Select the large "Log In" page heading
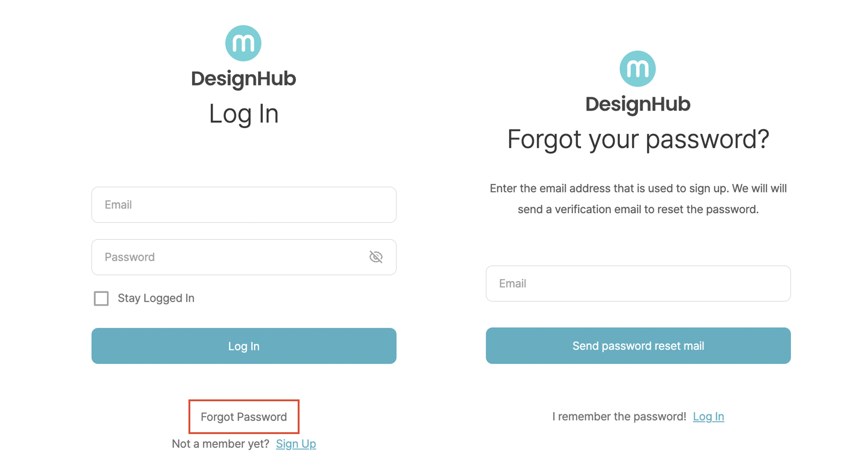The width and height of the screenshot is (868, 471). pos(244,114)
